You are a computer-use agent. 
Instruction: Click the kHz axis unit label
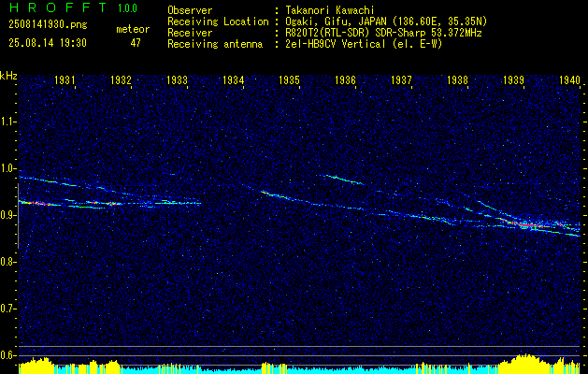[8, 76]
